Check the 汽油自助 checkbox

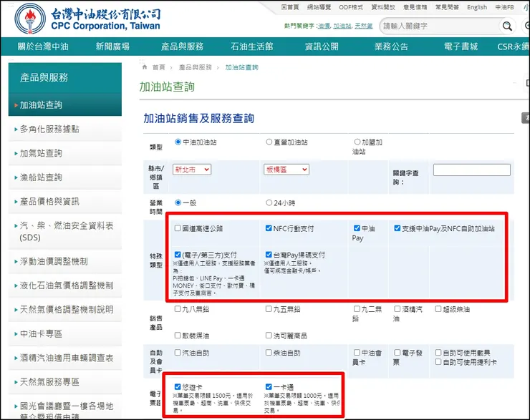tap(178, 353)
